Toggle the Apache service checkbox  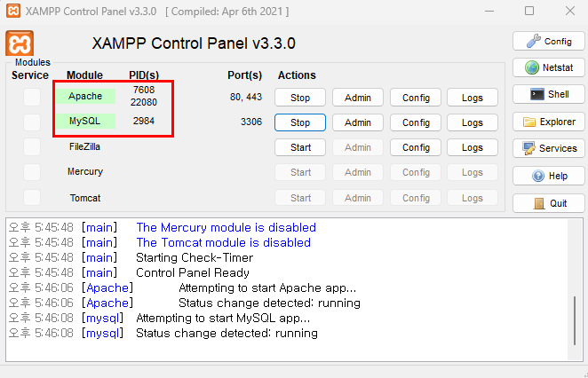coord(32,97)
